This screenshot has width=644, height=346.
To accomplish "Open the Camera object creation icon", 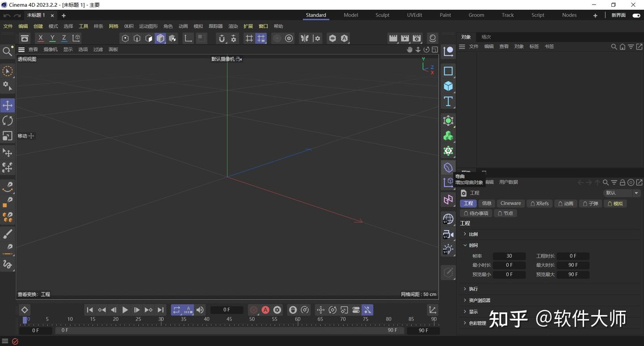I will point(448,235).
